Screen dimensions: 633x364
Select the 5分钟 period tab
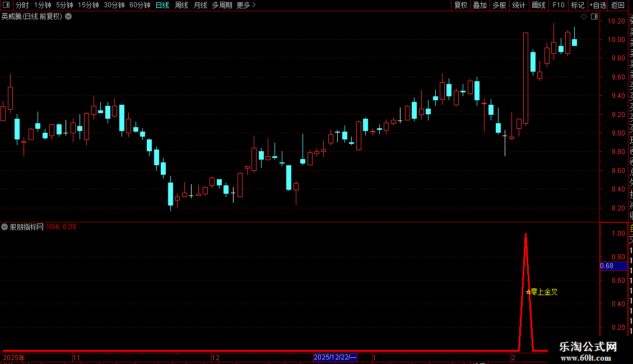click(x=64, y=5)
